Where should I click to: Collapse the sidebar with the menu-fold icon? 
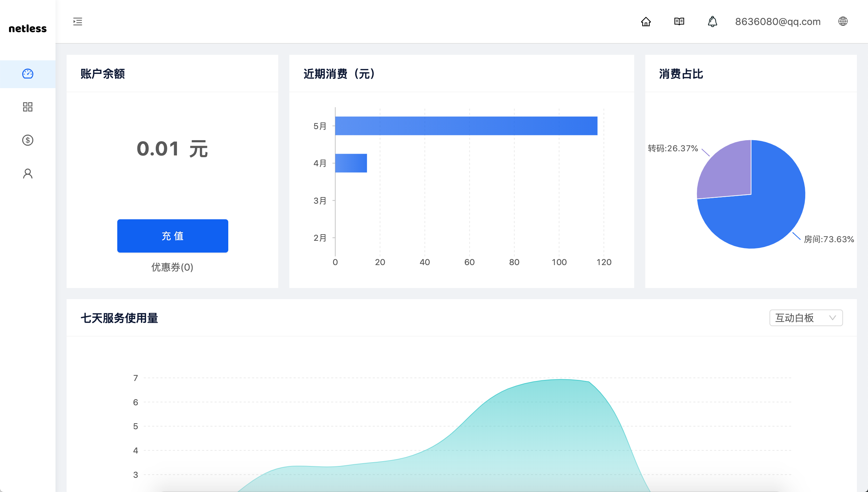[78, 22]
